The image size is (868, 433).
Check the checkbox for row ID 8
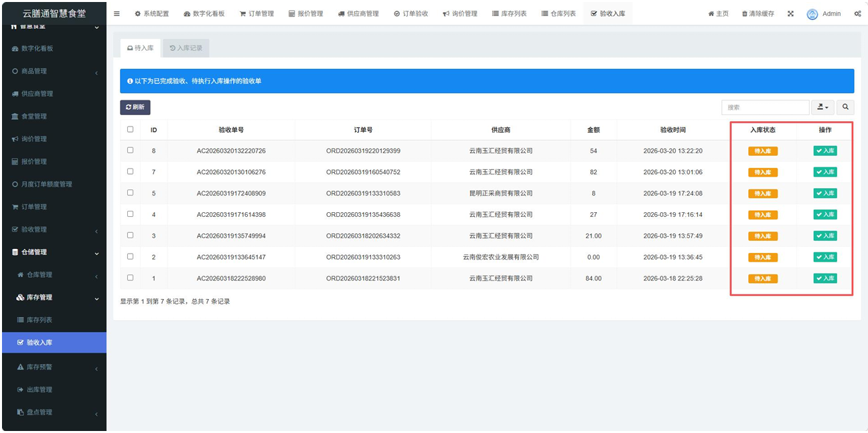(130, 151)
